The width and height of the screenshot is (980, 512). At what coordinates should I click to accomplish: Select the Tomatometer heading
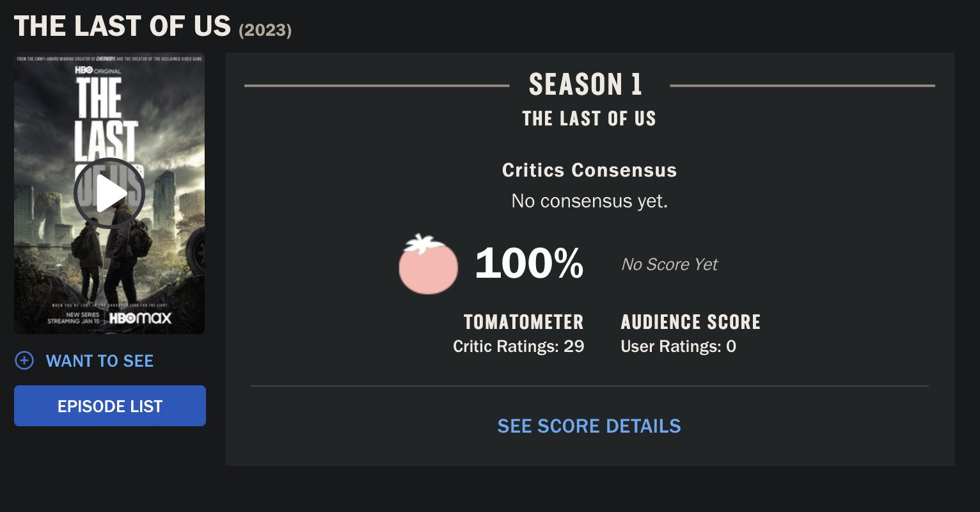click(x=523, y=322)
